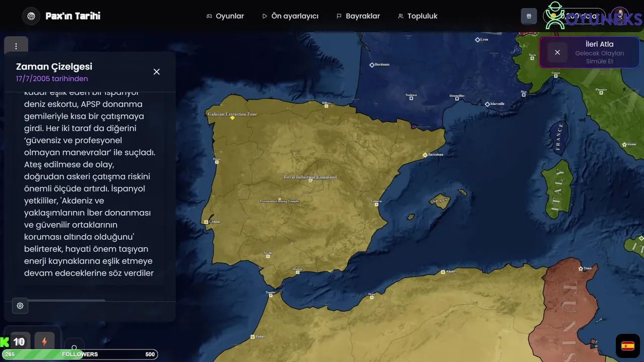Select the Lyon city marker
This screenshot has height=362, width=644.
pos(477,39)
